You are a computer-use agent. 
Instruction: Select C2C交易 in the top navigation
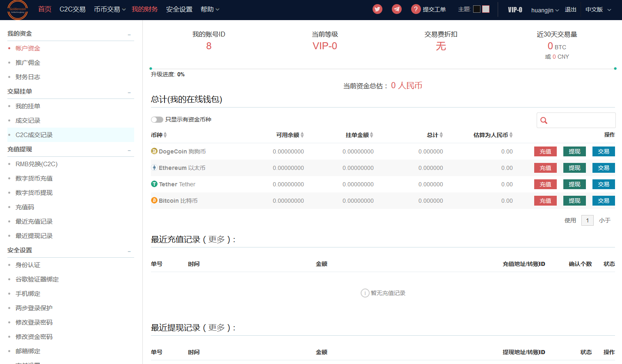[x=73, y=9]
